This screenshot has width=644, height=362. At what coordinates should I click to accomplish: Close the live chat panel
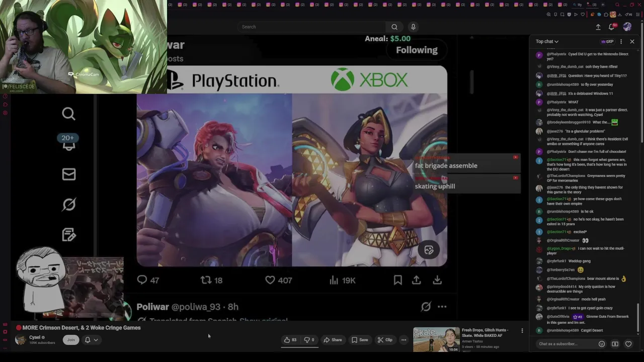pos(632,41)
